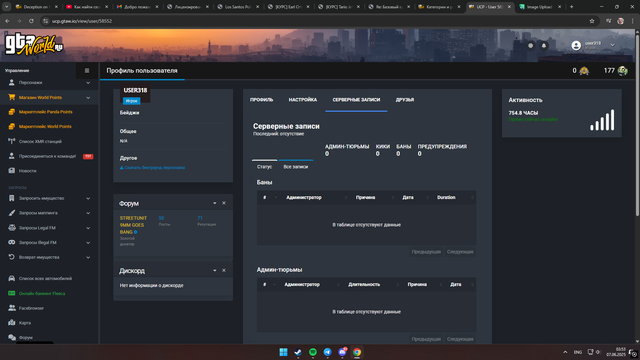640x360 pixels.
Task: Select the Серверные записи tab
Action: tap(356, 100)
